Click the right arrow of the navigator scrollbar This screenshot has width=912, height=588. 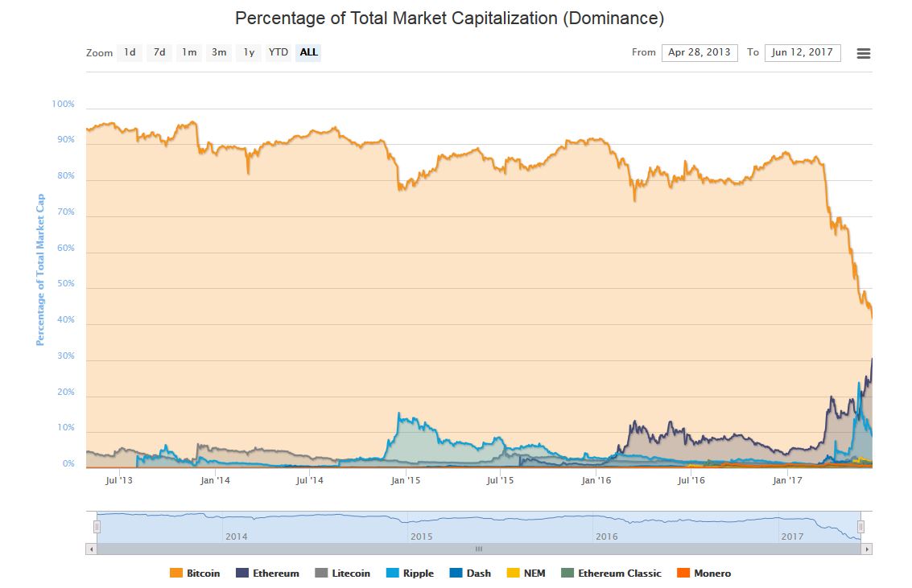(x=867, y=549)
